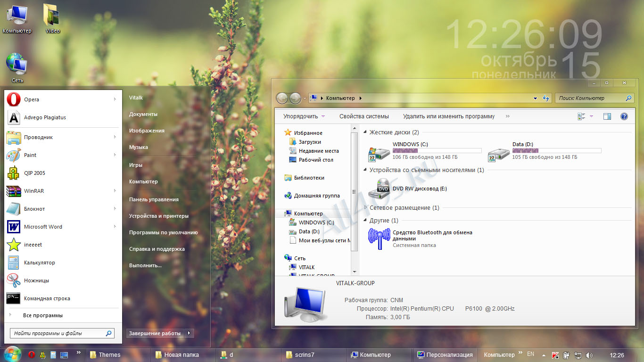Screen dimensions: 644x362
Task: Click Удалить или изменить программу
Action: click(449, 116)
